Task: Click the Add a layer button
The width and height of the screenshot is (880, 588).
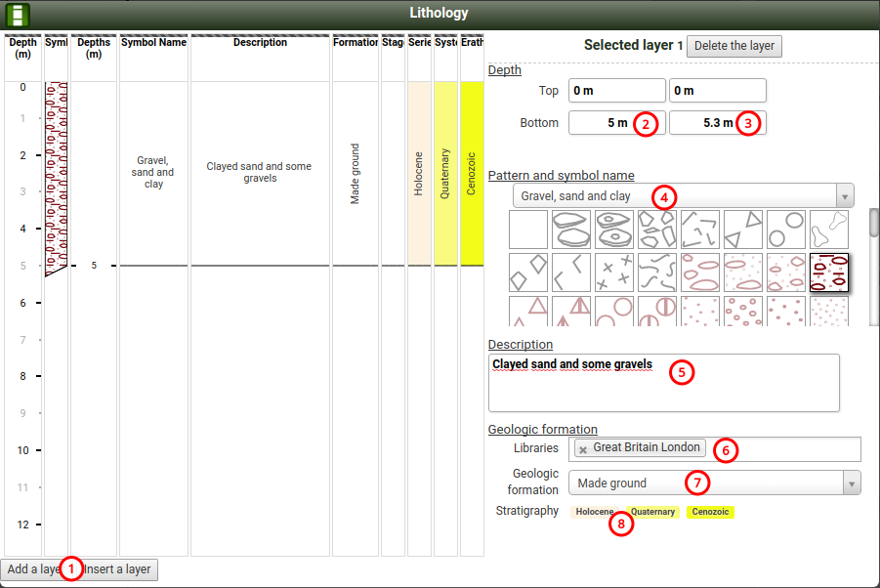Action: point(31,569)
